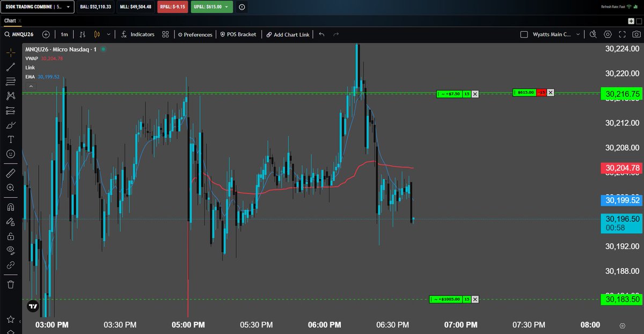Open chart settings hexagon icon
Image resolution: width=644 pixels, height=334 pixels.
608,34
